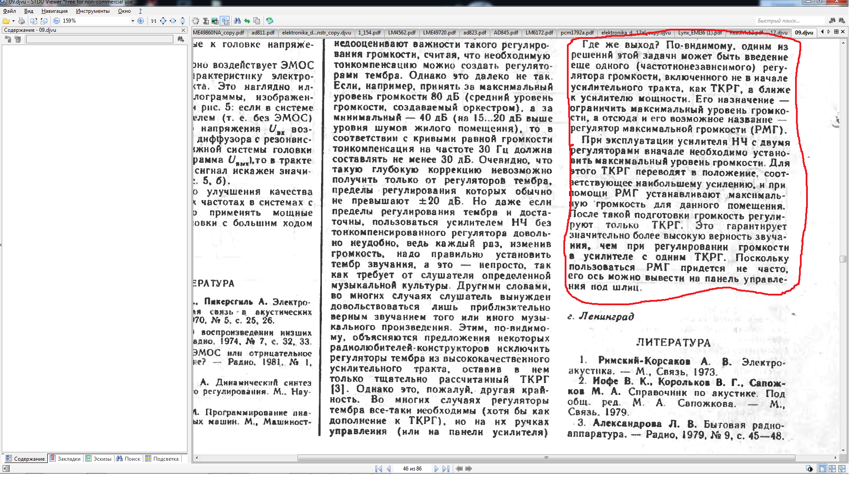Viewport: 868px width, 489px height.
Task: Select the Подсветка bottom tab
Action: point(162,459)
